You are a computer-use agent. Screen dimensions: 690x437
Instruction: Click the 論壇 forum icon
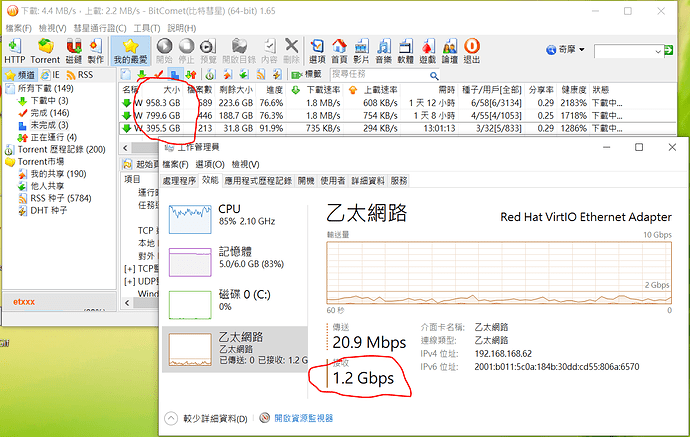click(450, 51)
